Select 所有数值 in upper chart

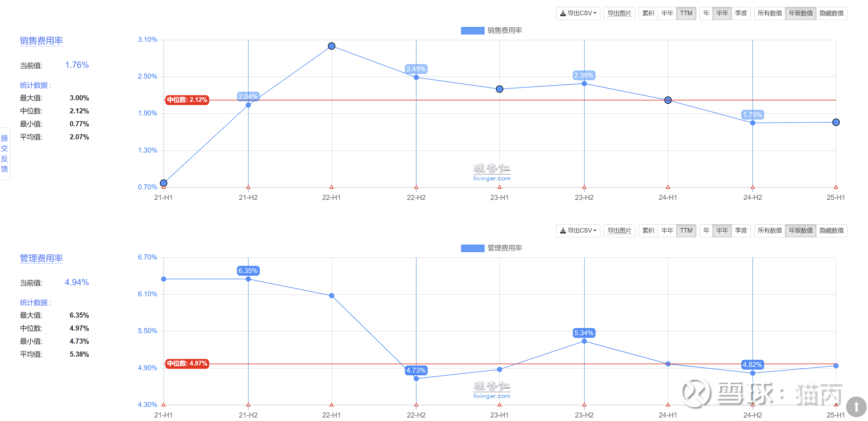click(769, 14)
